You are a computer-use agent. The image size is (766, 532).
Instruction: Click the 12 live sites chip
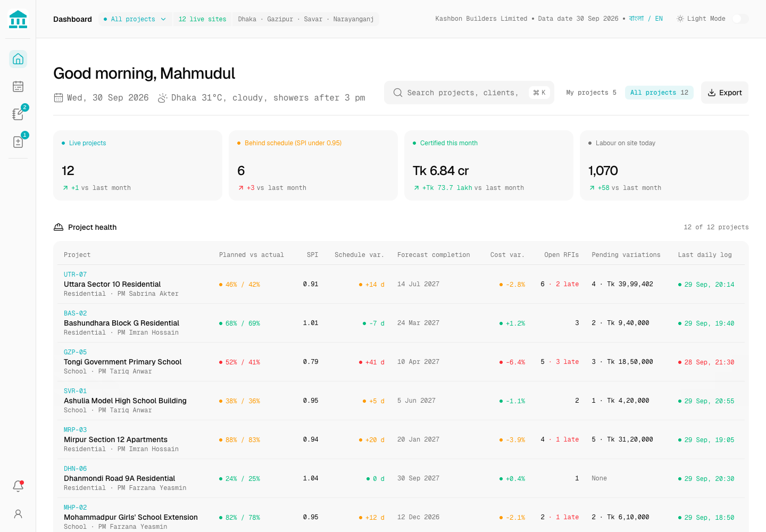[x=202, y=19]
